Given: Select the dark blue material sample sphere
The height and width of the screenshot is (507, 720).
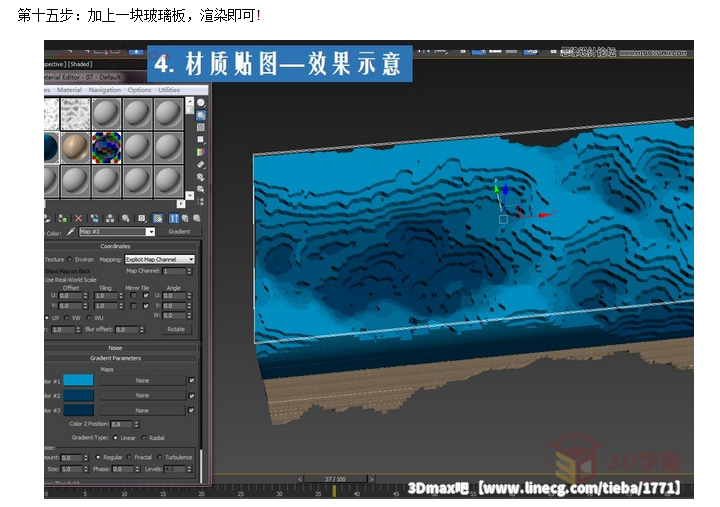Looking at the screenshot, I should 51,148.
